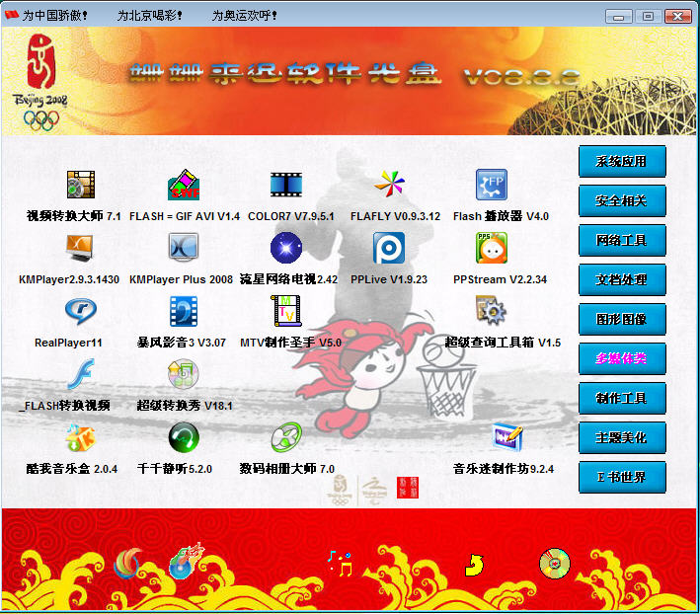Open the Flash 播放器 V4.0 icon
700x614 pixels.
coord(492,185)
